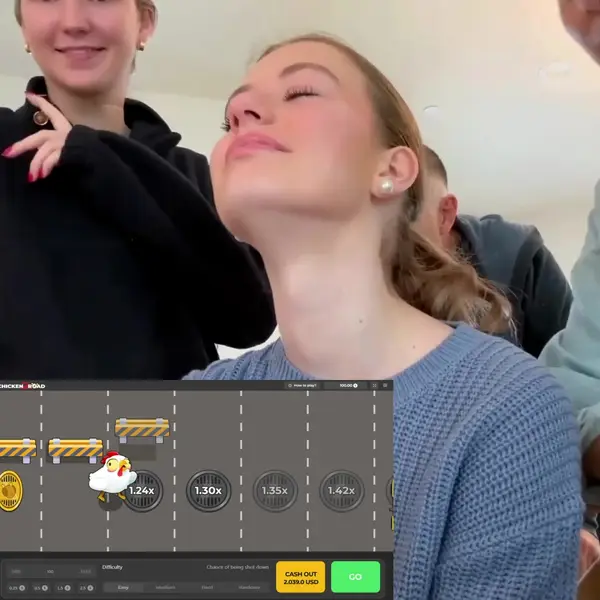Click the gold coin on the first lane
Viewport: 600px width, 600px height.
(x=11, y=491)
